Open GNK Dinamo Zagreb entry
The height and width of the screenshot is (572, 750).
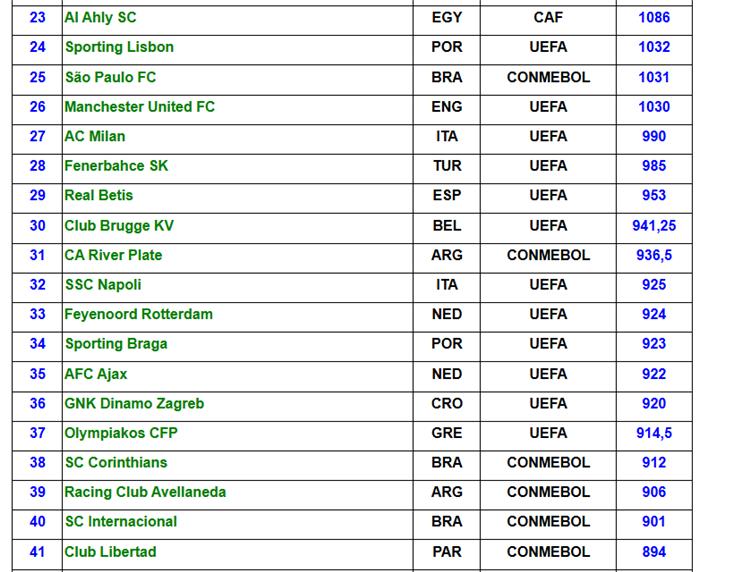click(134, 403)
